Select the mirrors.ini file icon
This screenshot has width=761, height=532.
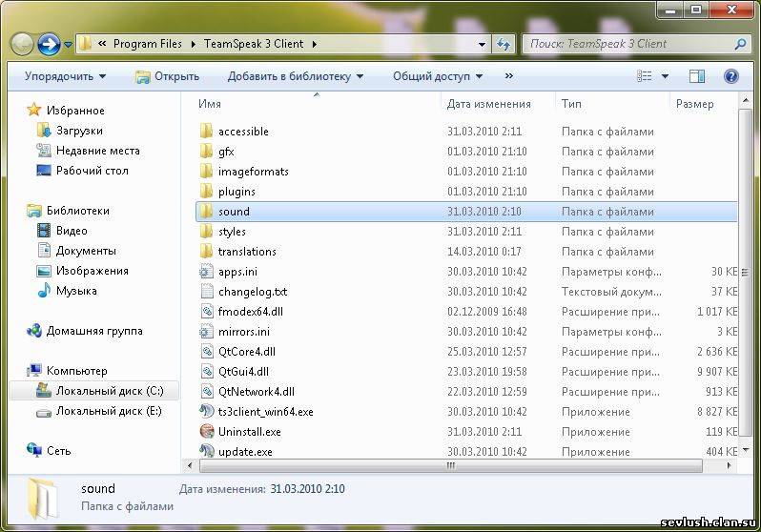[207, 332]
